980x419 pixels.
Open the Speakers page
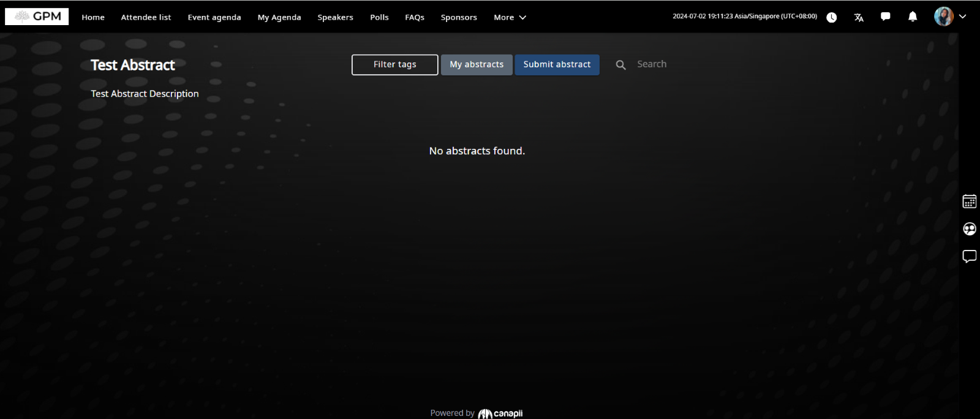point(335,17)
